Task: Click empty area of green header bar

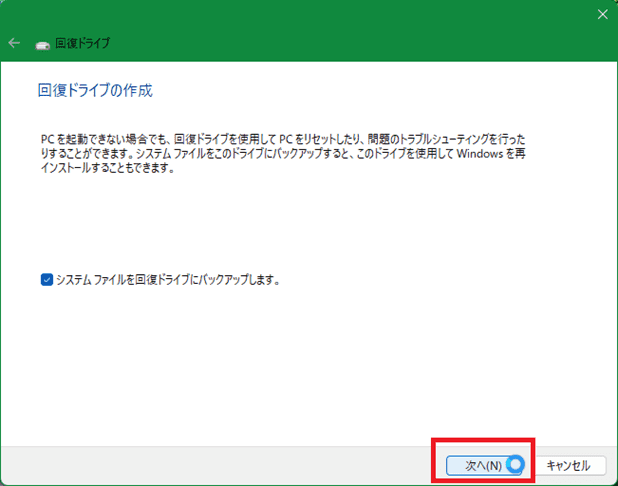Action: 350,43
